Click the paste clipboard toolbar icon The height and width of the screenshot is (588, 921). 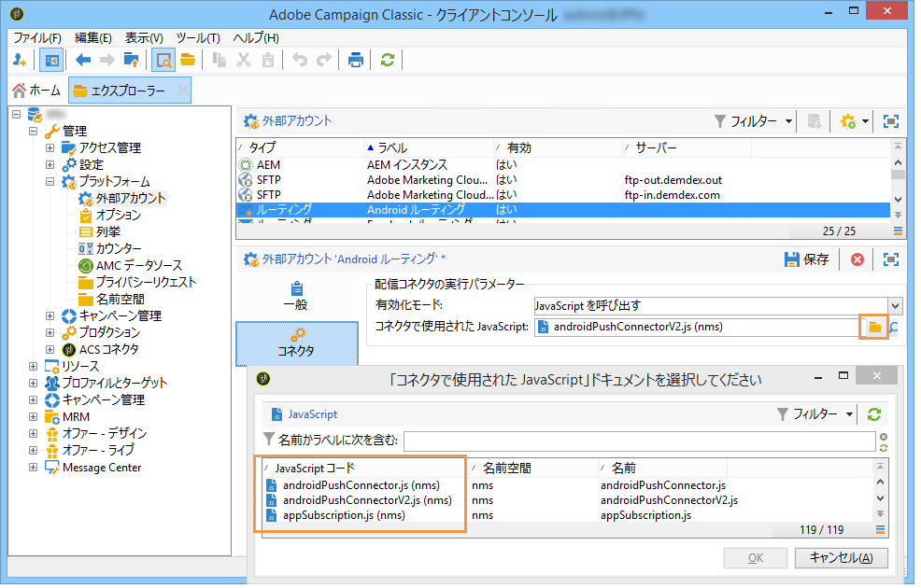click(268, 60)
